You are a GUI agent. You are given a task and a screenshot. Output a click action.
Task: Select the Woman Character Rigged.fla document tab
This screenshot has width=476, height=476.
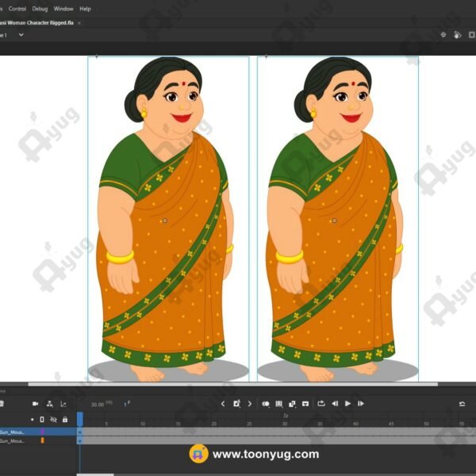pyautogui.click(x=36, y=23)
